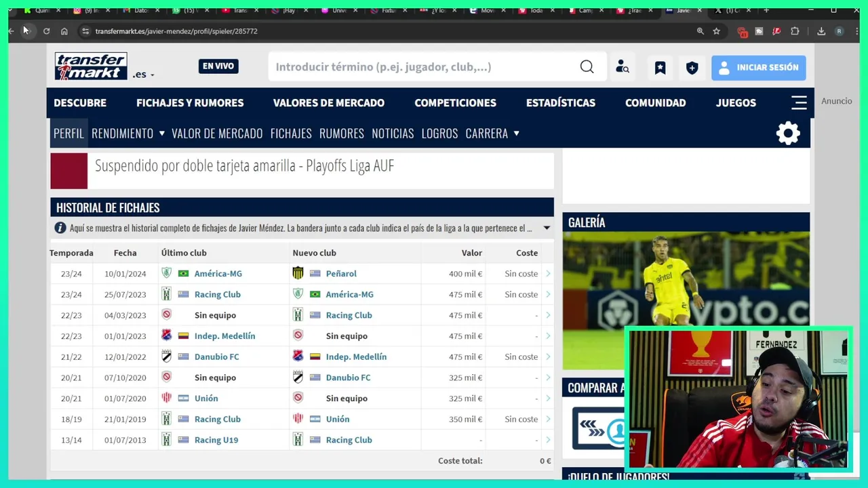Viewport: 868px width, 488px height.
Task: Open the Comunidad menu
Action: [x=656, y=103]
